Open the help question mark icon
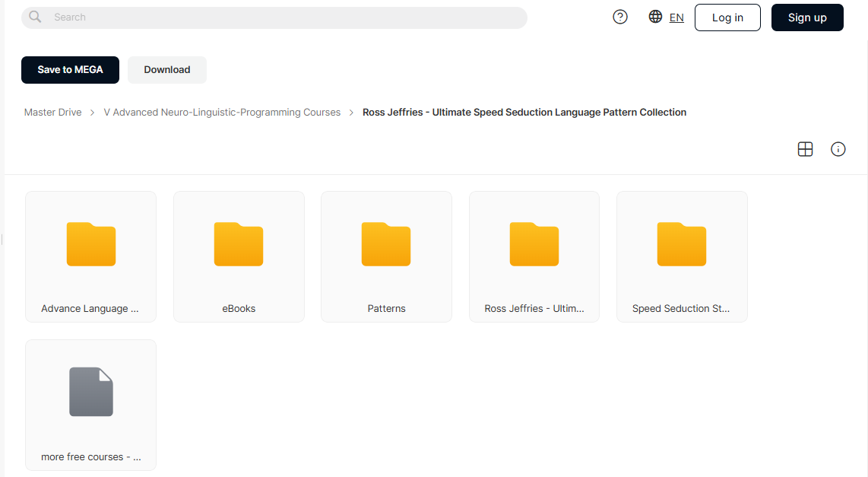Image resolution: width=868 pixels, height=477 pixels. [620, 17]
